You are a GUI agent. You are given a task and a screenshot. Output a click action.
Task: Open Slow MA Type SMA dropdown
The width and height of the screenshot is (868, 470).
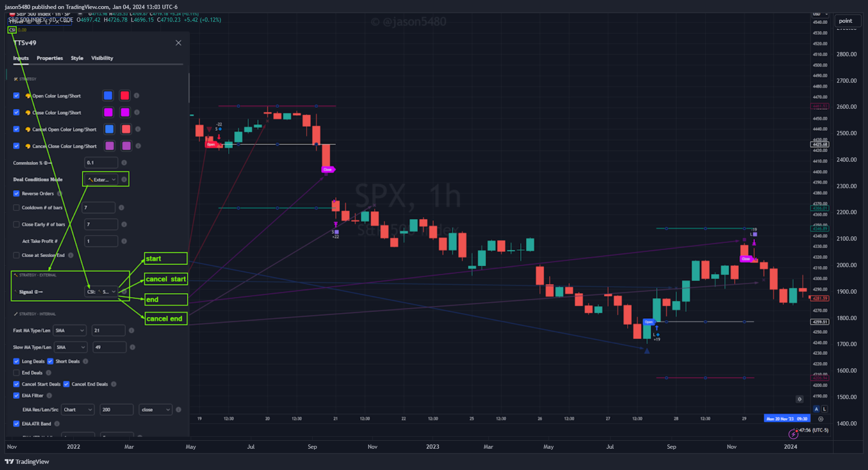point(71,347)
